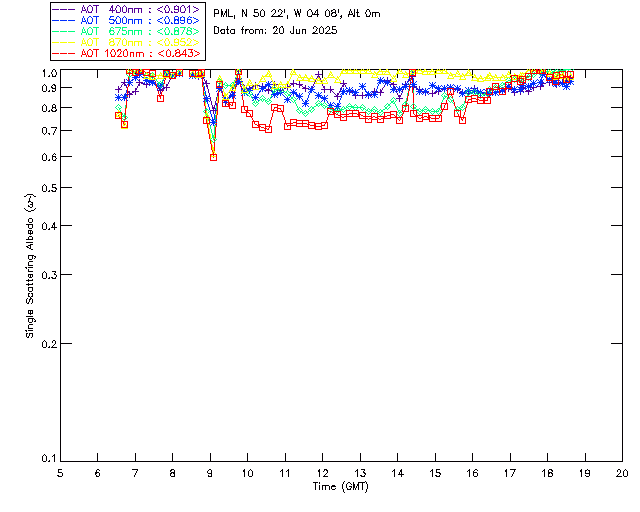Click the 0.8 y-axis tick label
This screenshot has width=640, height=512.
pos(49,108)
